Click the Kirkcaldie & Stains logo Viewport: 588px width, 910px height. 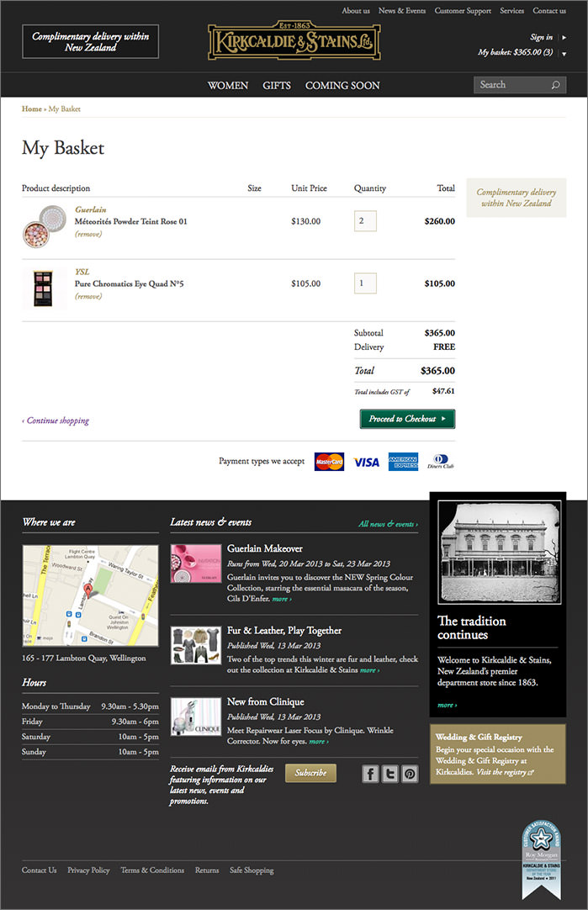(294, 41)
